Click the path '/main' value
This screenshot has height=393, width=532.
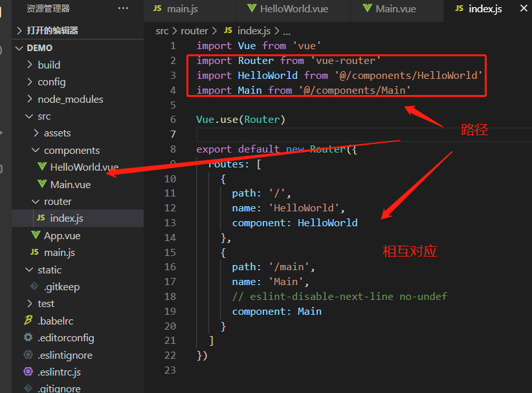tap(289, 267)
